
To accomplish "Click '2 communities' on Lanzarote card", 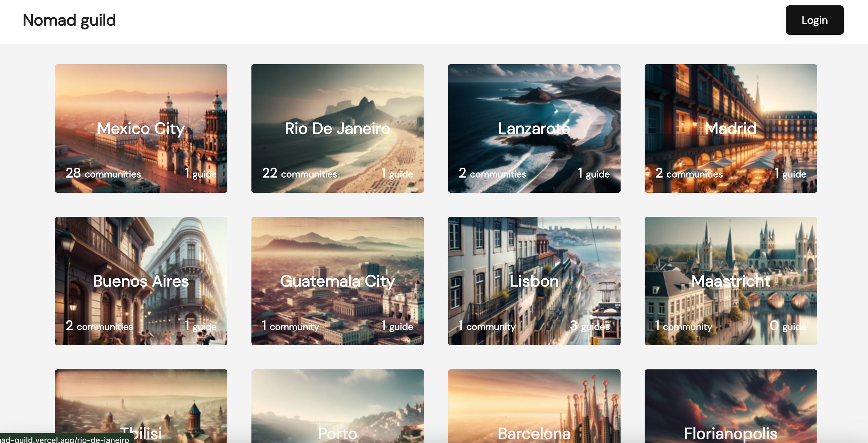I will point(492,173).
